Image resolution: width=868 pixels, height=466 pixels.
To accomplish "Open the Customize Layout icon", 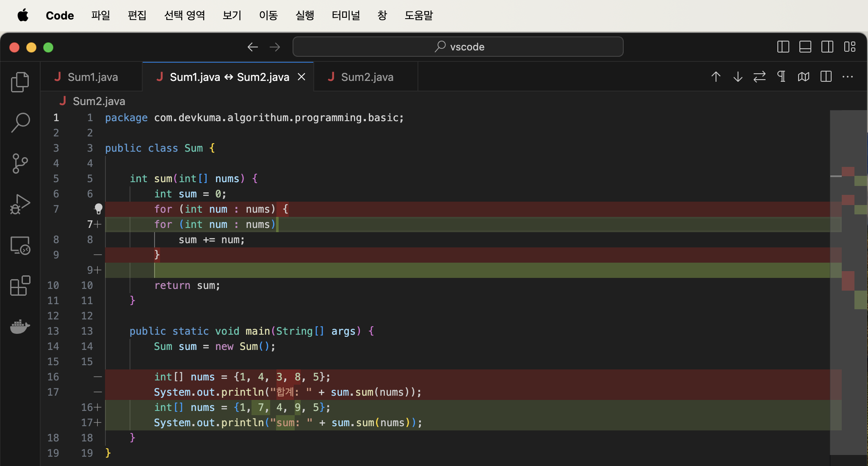I will (x=849, y=47).
